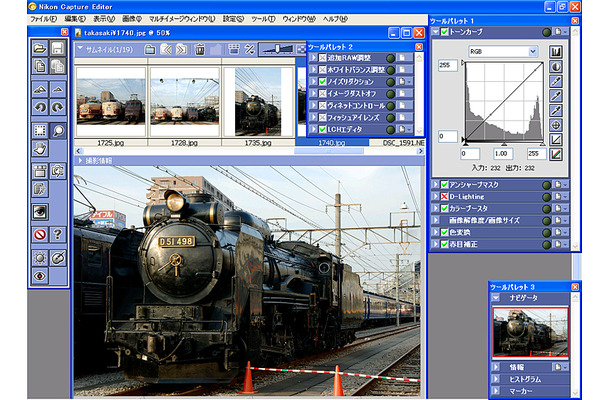610x400 pixels.
Task: Uncheck the ノイズリダクション checkbox
Action: 322,82
